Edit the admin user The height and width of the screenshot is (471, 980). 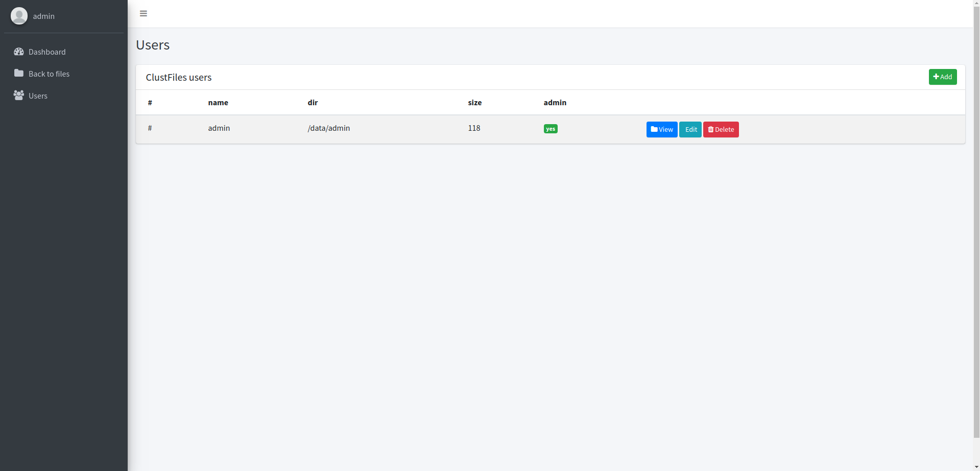pyautogui.click(x=690, y=129)
